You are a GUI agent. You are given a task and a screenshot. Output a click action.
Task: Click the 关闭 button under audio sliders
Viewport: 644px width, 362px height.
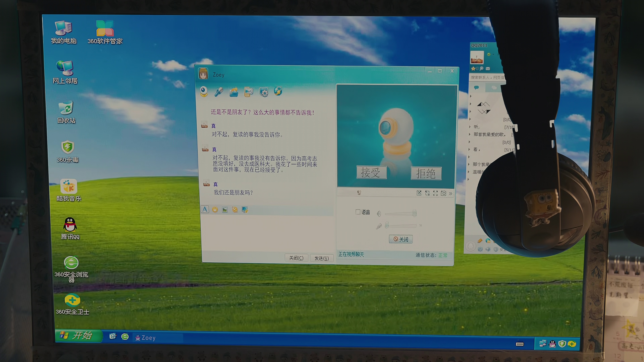(x=400, y=239)
